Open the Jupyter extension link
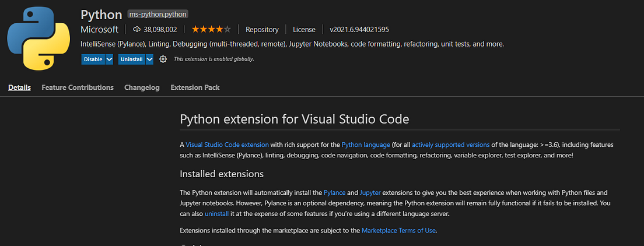The image size is (644, 246). point(370,192)
